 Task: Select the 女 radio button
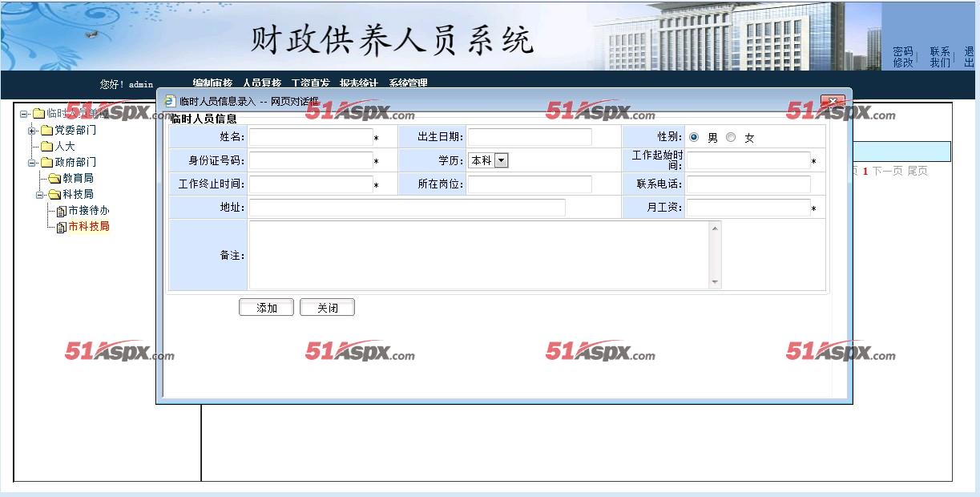coord(731,137)
